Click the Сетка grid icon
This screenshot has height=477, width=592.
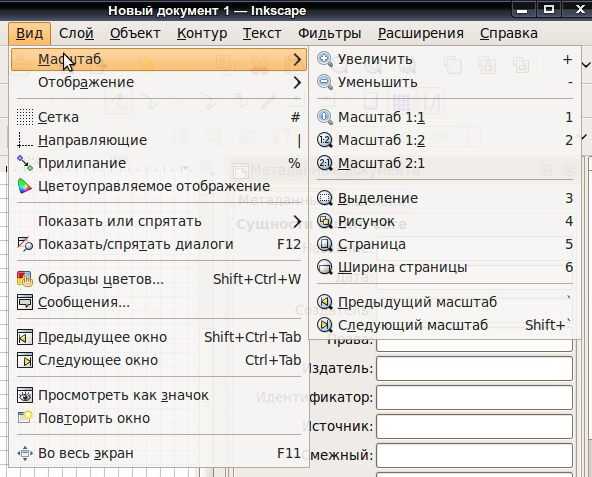[x=25, y=117]
